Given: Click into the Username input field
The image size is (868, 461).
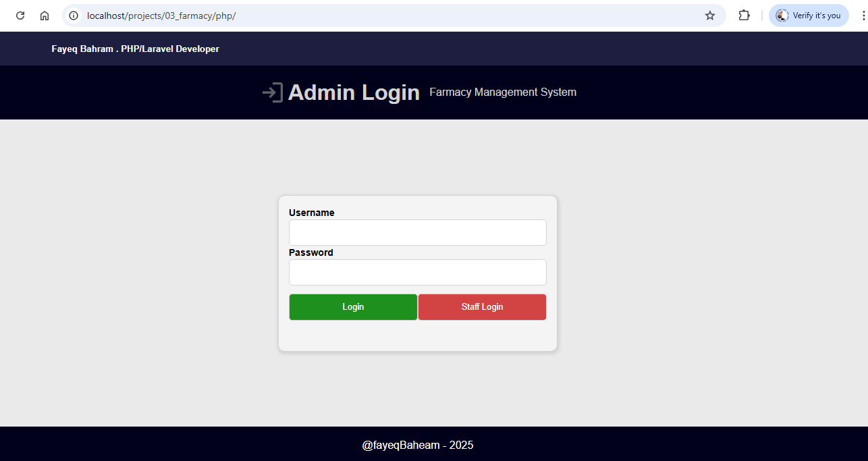Looking at the screenshot, I should click(x=417, y=233).
